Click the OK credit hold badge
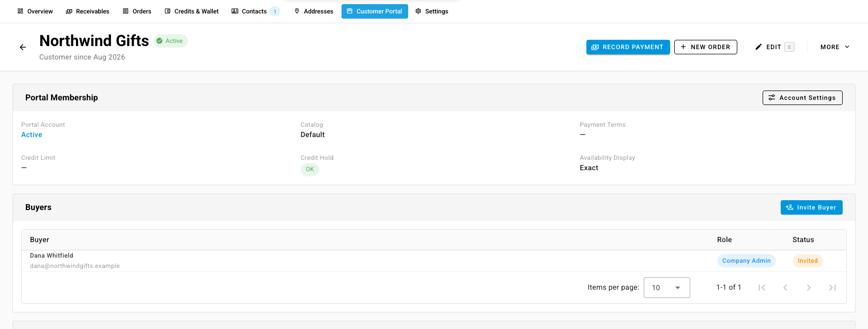The height and width of the screenshot is (329, 868). click(x=309, y=169)
